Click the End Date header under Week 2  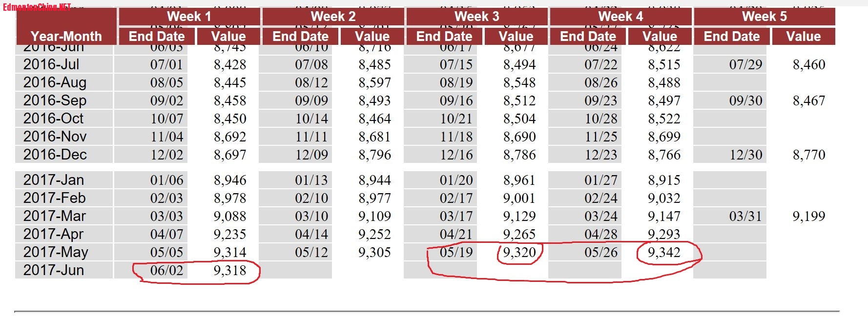(x=300, y=36)
